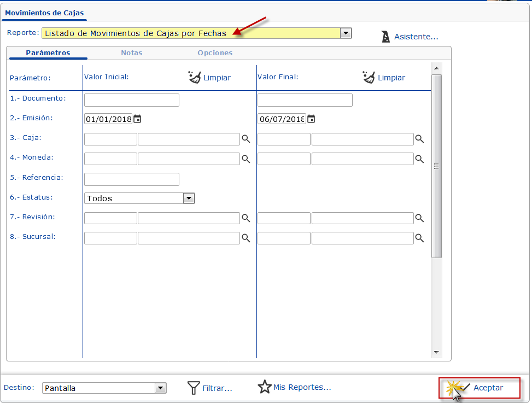Screen dimensions: 532x403
Task: Open lookup for final Sucursal value
Action: (419, 238)
